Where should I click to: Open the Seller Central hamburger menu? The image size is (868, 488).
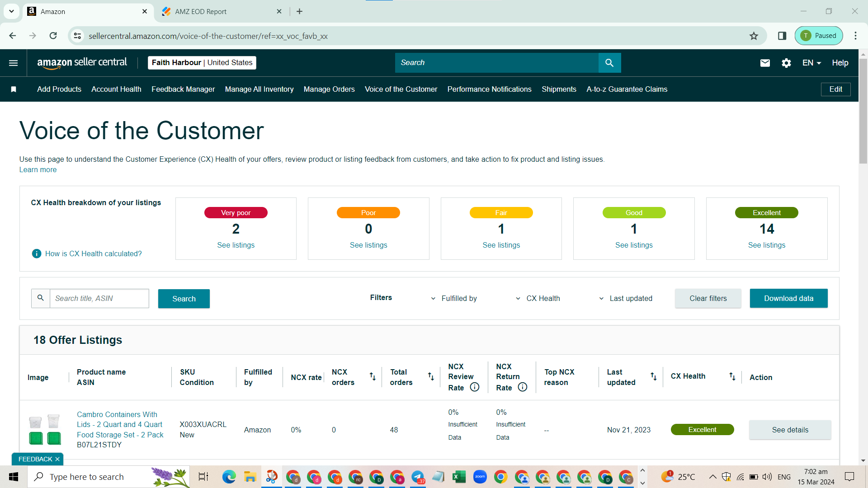14,63
